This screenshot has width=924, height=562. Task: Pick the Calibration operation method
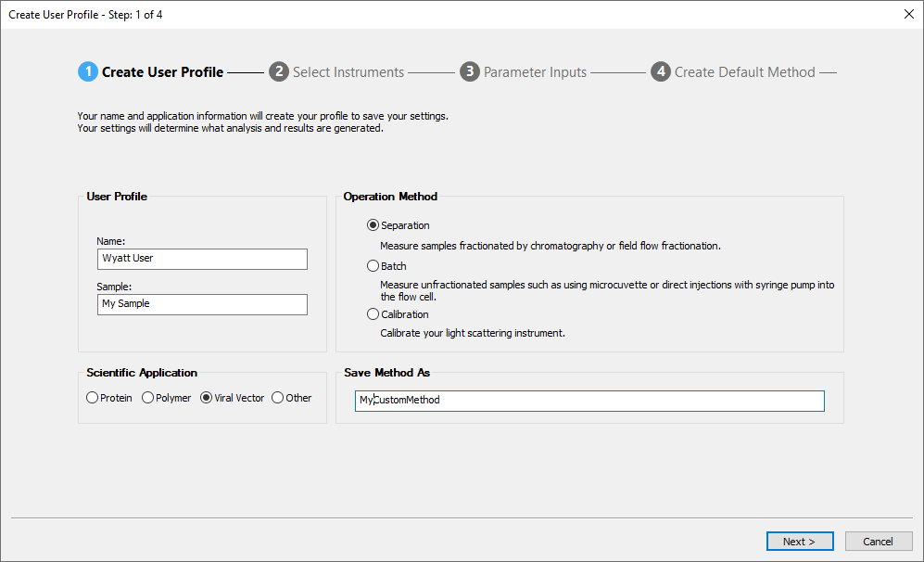(x=373, y=314)
